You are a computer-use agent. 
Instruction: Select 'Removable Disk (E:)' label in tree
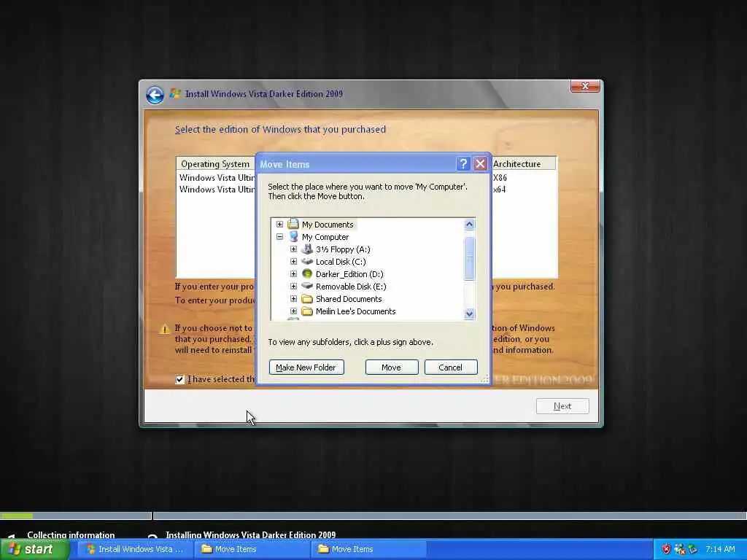coord(351,286)
